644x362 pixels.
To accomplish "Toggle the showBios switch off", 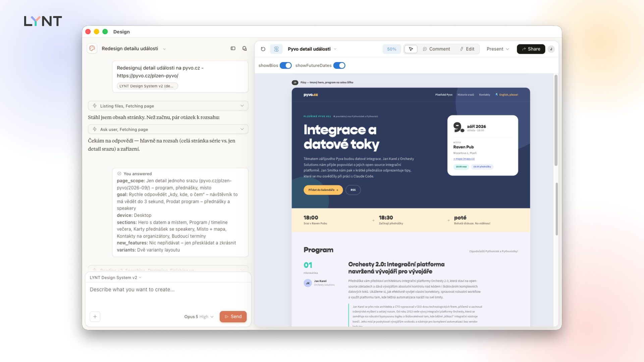I will click(286, 65).
